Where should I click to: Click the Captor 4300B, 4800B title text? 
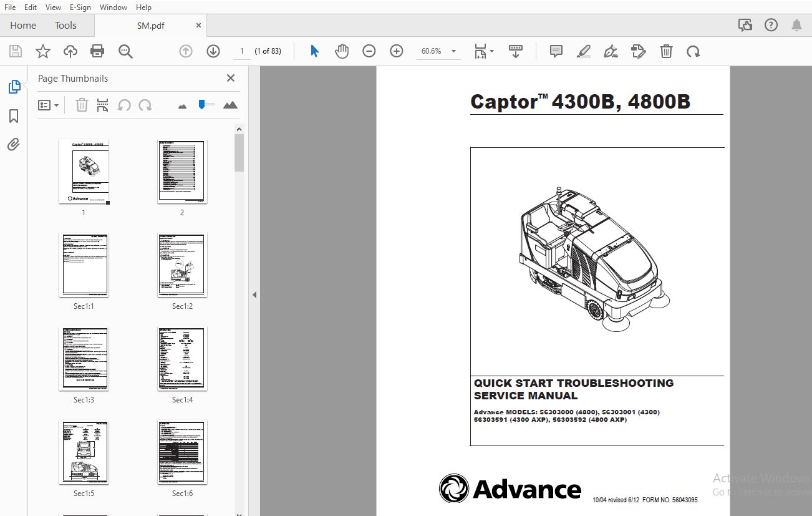pyautogui.click(x=580, y=102)
